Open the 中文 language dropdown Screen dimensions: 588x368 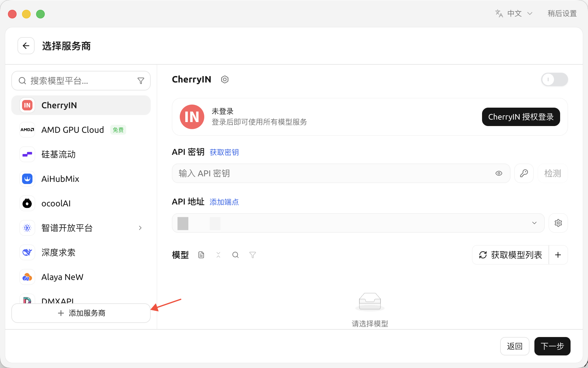point(514,13)
